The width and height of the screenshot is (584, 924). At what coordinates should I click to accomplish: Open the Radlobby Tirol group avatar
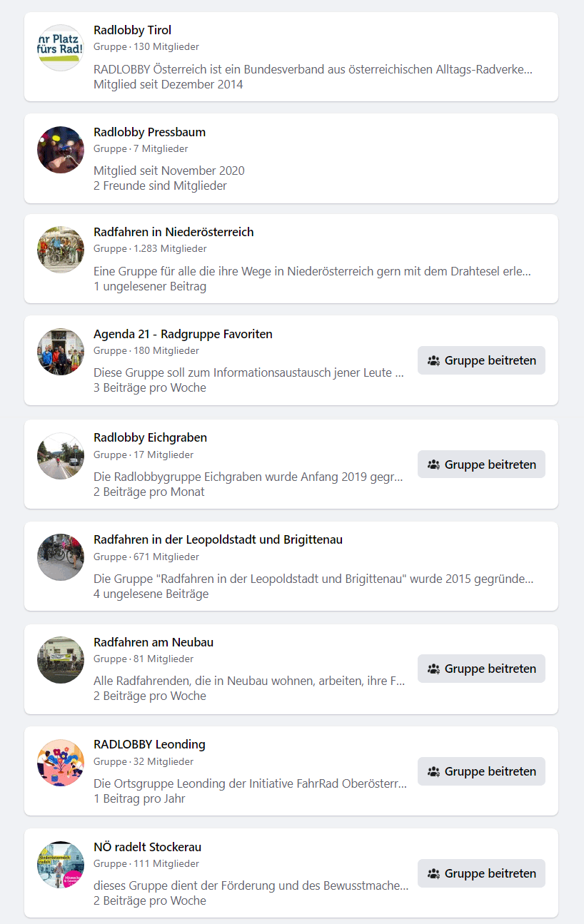[61, 48]
